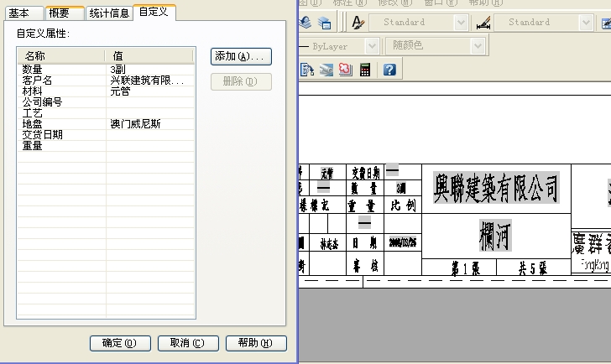Click the Layer Previous icon in AutoCAD toolbar
Image resolution: width=611 pixels, height=364 pixels.
tap(305, 23)
